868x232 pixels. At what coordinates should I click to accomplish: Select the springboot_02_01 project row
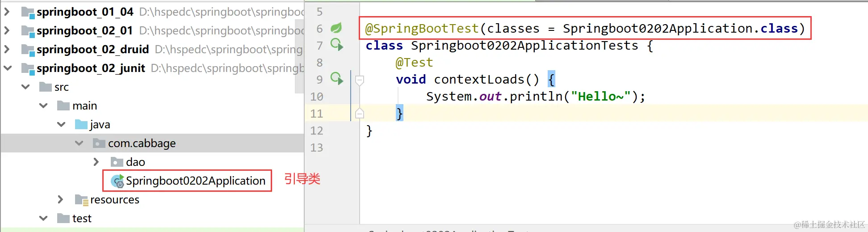pyautogui.click(x=152, y=31)
